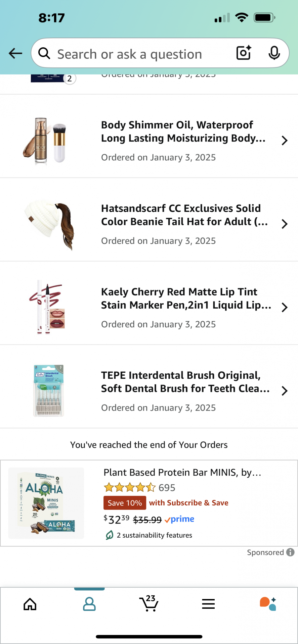Tap the microphone voice search icon

click(274, 53)
